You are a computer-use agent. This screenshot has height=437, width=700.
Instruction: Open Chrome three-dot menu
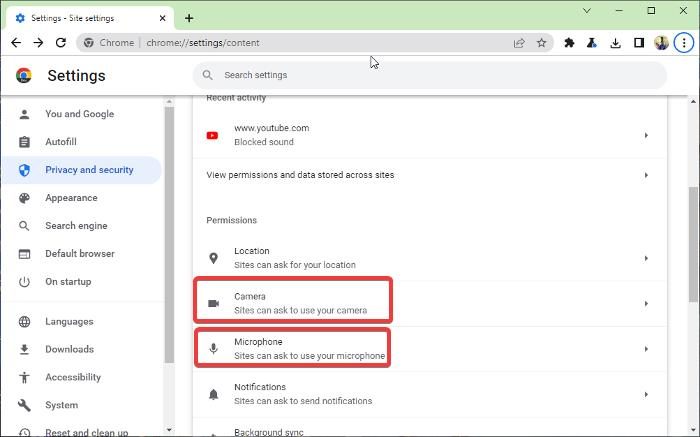coord(684,43)
